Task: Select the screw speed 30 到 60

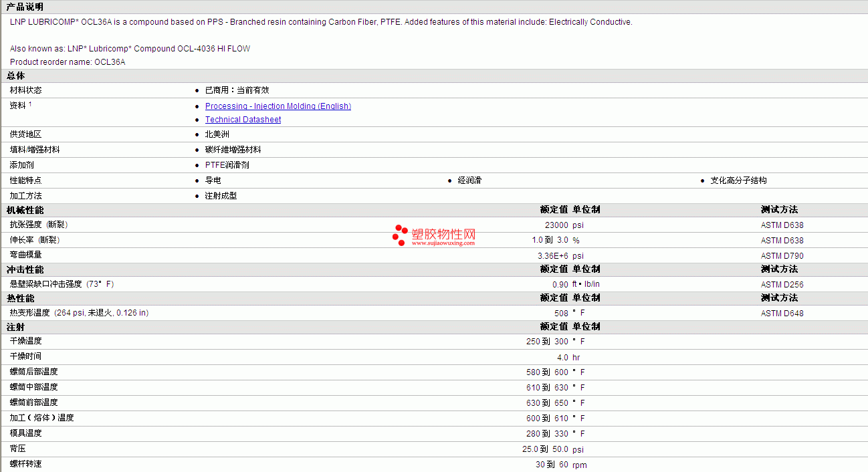Action: (x=552, y=465)
